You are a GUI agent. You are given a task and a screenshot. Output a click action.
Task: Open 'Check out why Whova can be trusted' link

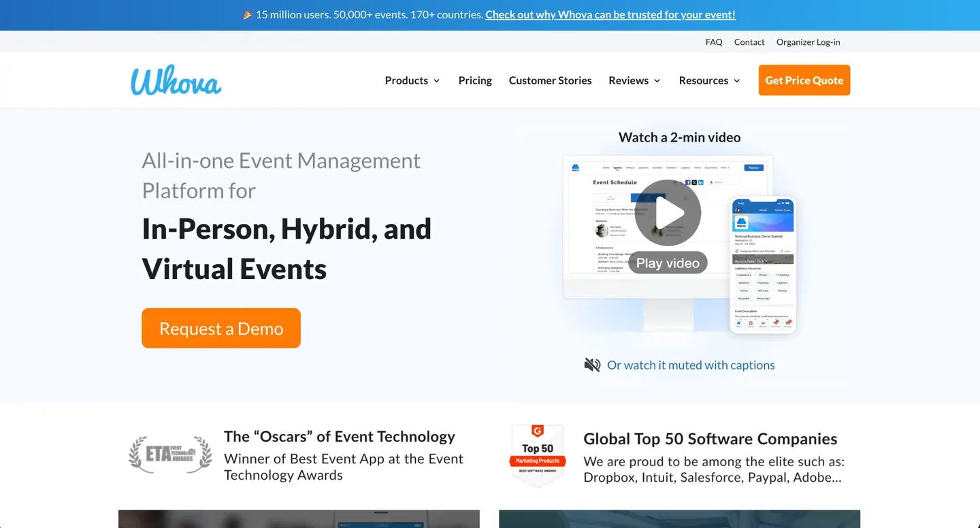(x=610, y=14)
